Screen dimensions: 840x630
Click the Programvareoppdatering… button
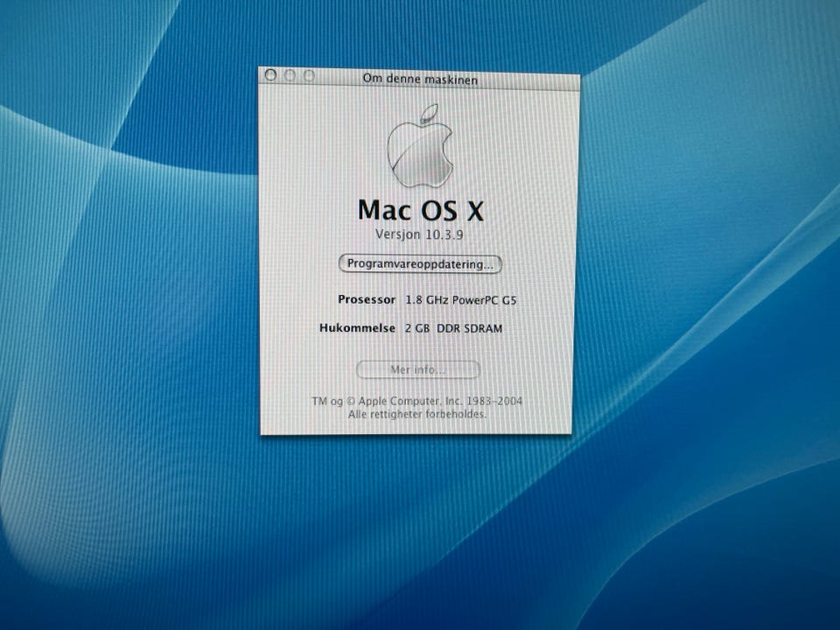pos(420,264)
